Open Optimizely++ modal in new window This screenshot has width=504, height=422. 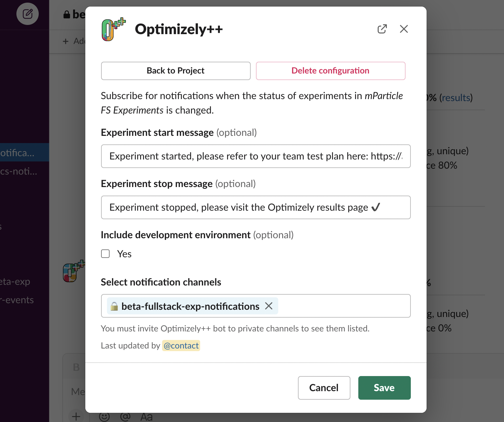coord(382,29)
